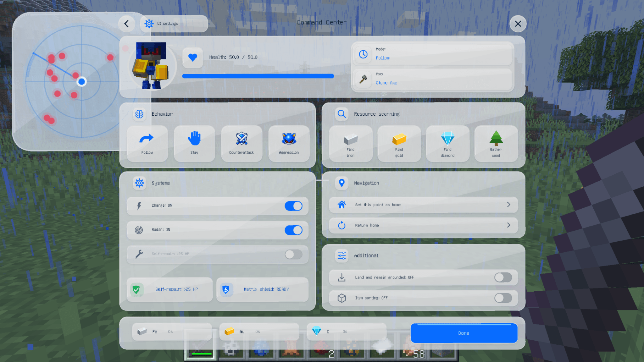Image resolution: width=644 pixels, height=362 pixels.
Task: Activate the Matrix shield READY button
Action: click(262, 289)
